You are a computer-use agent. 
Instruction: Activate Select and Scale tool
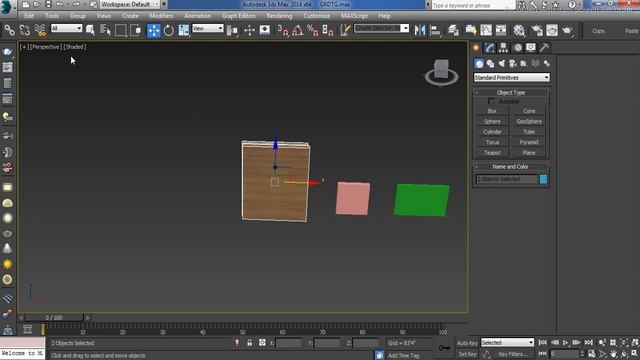click(184, 30)
